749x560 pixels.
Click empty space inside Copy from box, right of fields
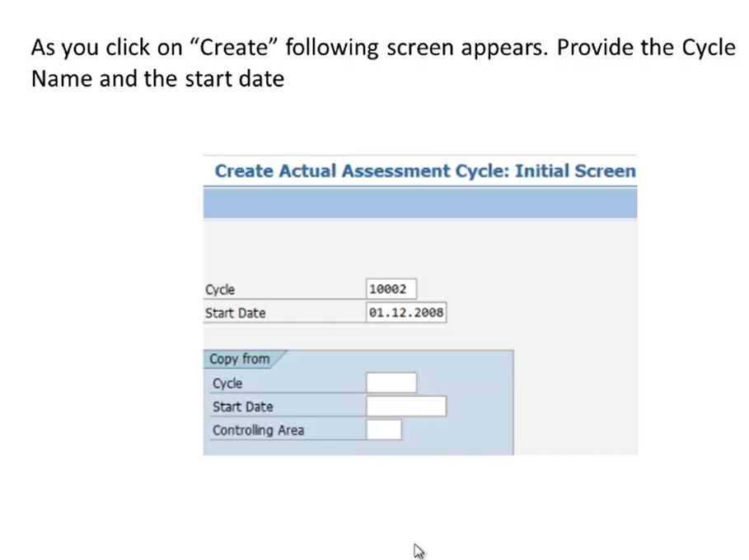click(x=480, y=406)
